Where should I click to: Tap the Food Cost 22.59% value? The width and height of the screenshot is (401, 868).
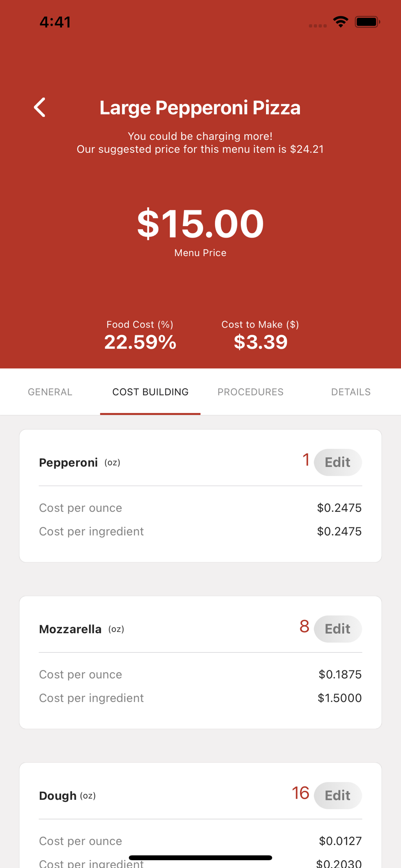[140, 342]
